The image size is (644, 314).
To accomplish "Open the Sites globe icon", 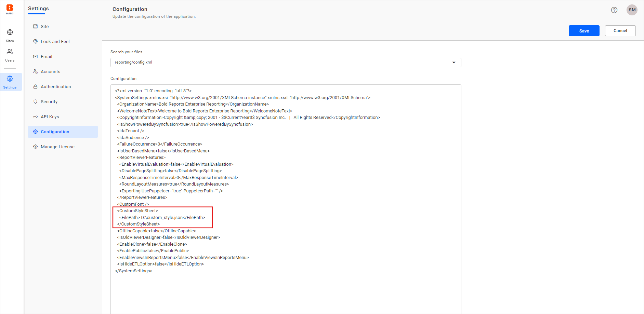I will [x=10, y=32].
